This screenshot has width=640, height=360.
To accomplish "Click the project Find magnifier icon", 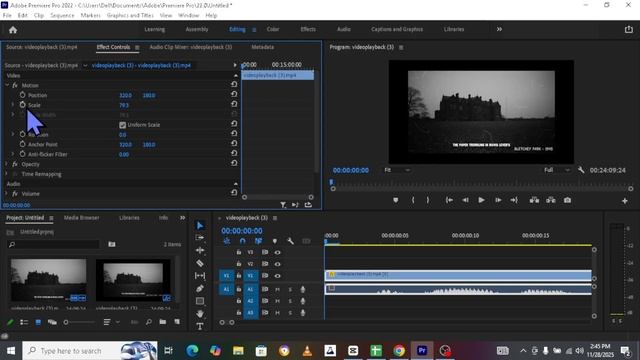I will pyautogui.click(x=149, y=322).
